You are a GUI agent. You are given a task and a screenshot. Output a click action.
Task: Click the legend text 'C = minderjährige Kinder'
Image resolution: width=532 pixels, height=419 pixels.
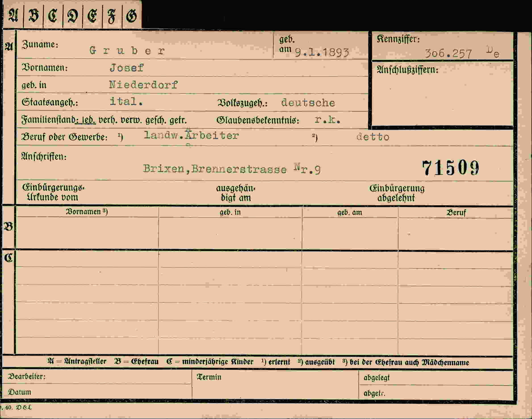tap(210, 362)
